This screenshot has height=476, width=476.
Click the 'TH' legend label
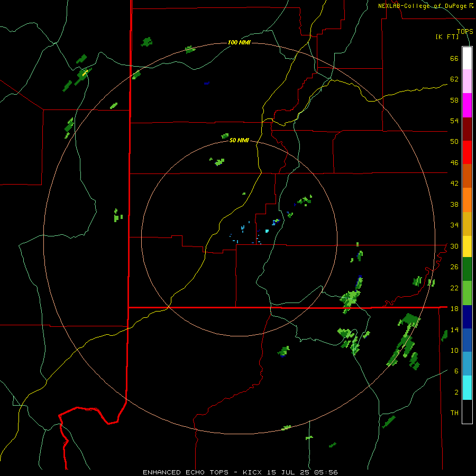click(x=454, y=413)
